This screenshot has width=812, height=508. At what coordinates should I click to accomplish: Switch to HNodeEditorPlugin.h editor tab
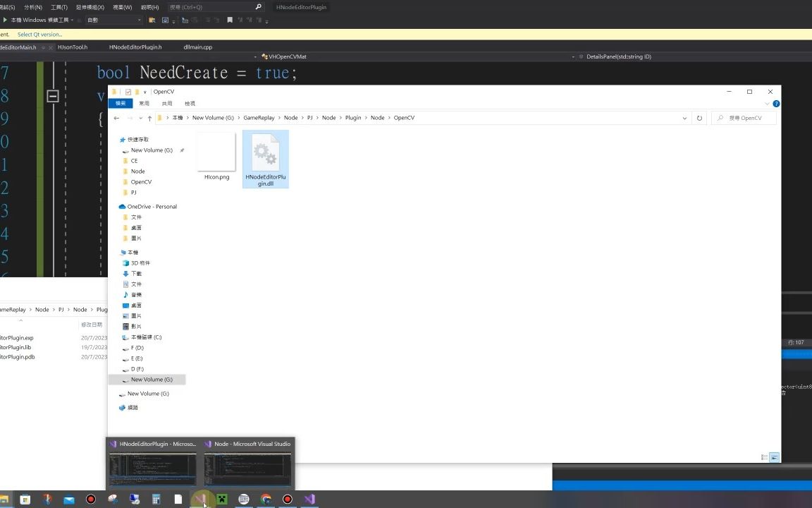point(135,47)
